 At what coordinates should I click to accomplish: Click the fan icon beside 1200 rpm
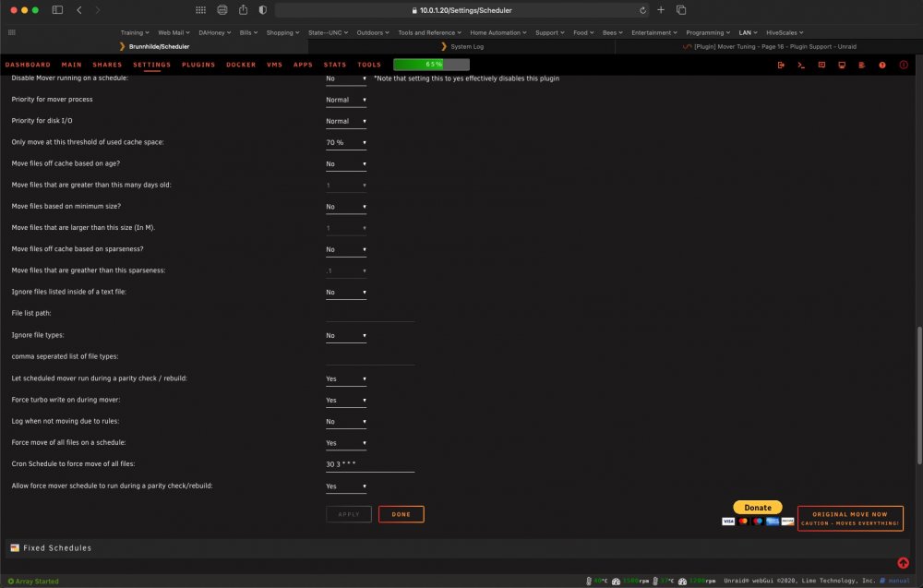682,581
